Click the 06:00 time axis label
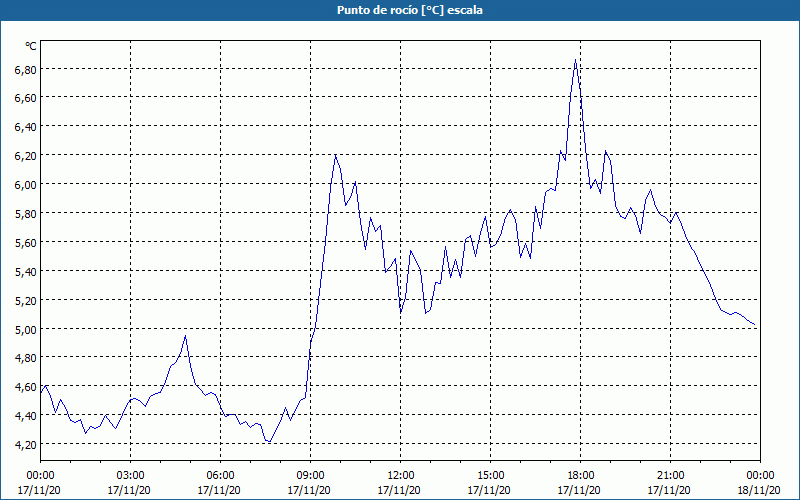 [220, 476]
